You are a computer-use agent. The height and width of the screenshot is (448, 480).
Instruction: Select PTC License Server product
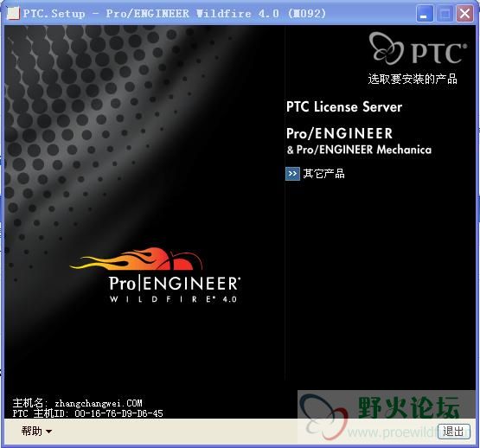click(x=344, y=107)
